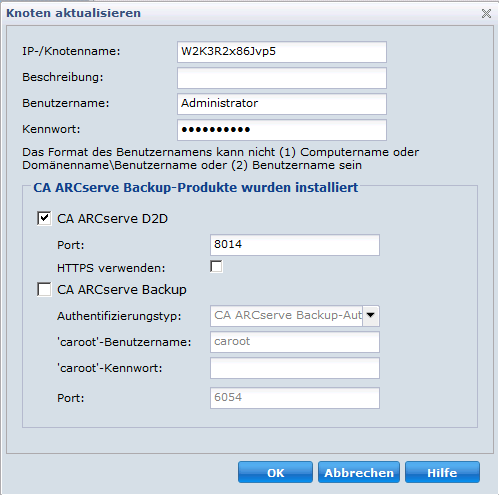Close the Knoten aktualisieren dialog
This screenshot has width=499, height=495.
click(486, 14)
